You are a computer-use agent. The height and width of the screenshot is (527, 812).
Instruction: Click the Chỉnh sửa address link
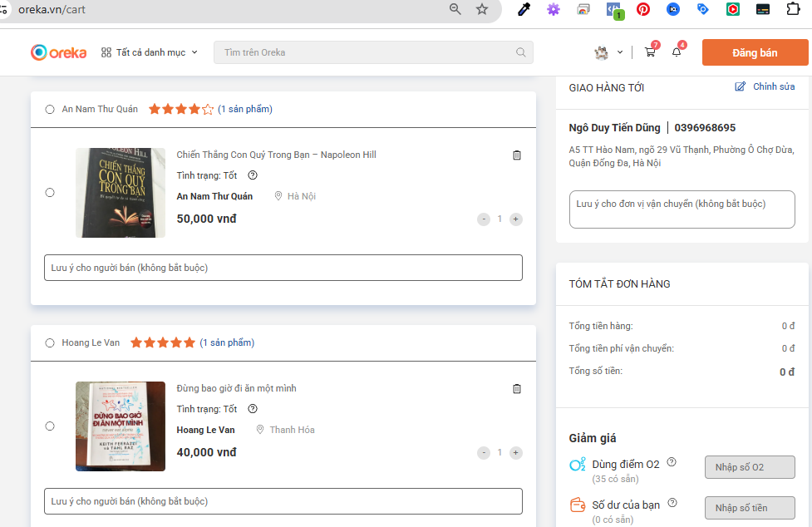click(765, 86)
